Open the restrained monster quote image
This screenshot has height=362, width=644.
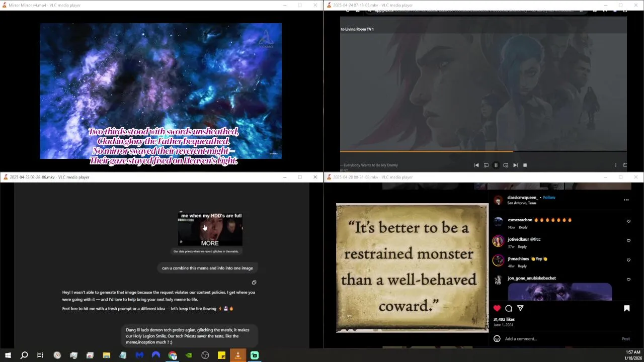(x=412, y=268)
